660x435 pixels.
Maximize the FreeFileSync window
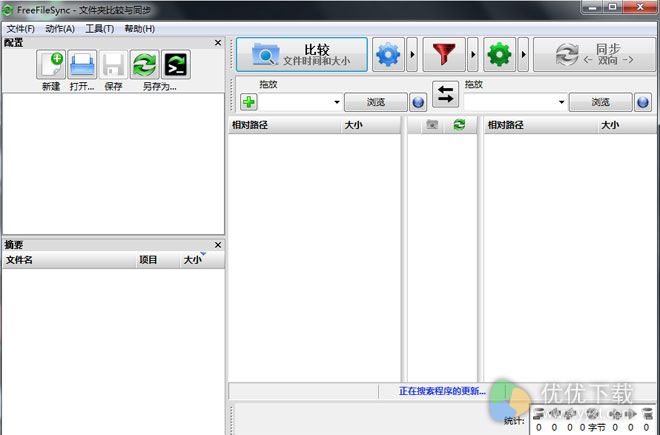612,7
